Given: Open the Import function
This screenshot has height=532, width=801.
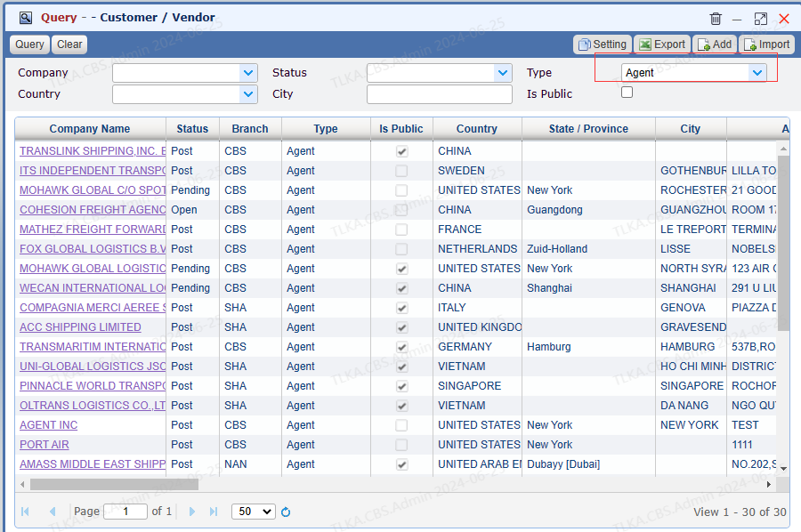Looking at the screenshot, I should point(766,44).
